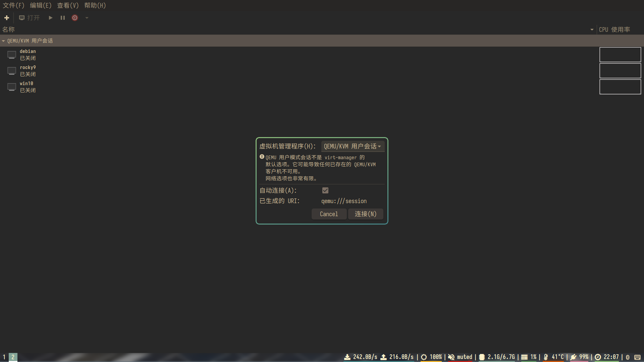This screenshot has height=362, width=644.
Task: Open the column chooser arrow beside CPU 使用率
Action: [592, 30]
